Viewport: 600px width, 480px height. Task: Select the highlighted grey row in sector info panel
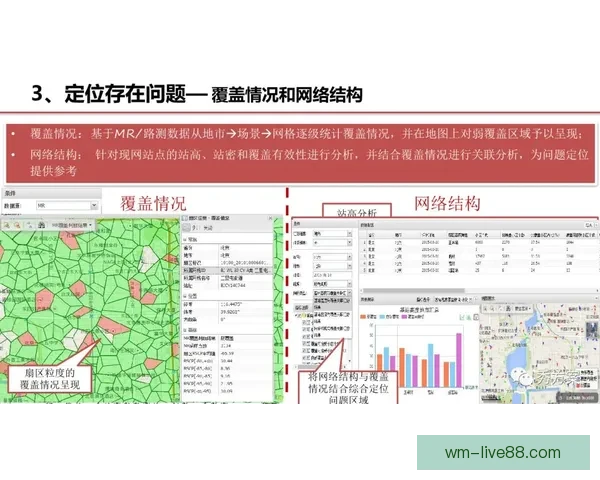click(227, 270)
